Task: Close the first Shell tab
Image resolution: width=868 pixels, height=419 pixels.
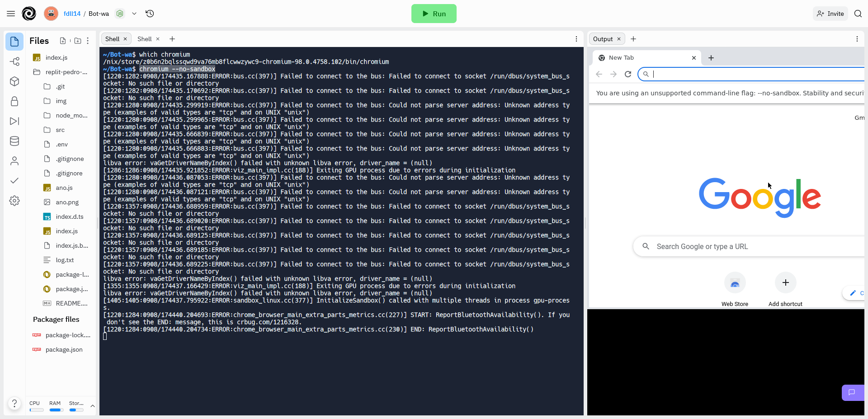Action: pos(125,39)
